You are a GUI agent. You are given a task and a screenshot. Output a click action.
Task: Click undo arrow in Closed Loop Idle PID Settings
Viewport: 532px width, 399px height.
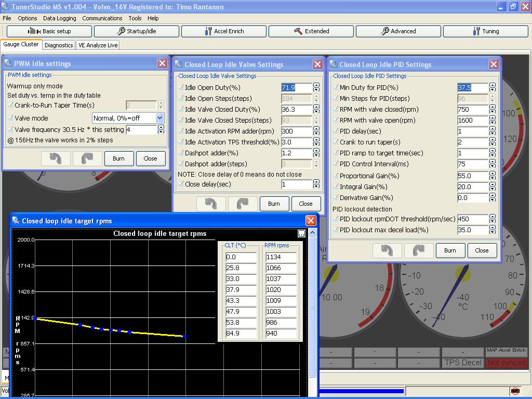pyautogui.click(x=387, y=250)
